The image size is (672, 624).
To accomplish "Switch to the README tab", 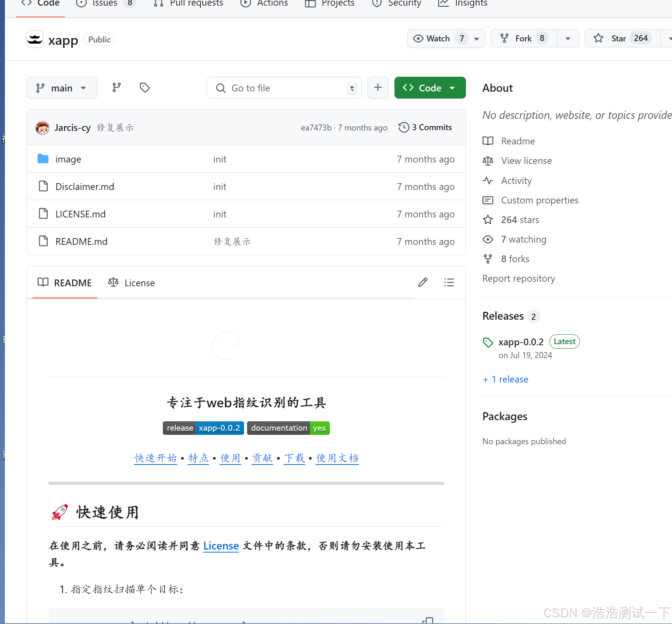I will pos(65,283).
